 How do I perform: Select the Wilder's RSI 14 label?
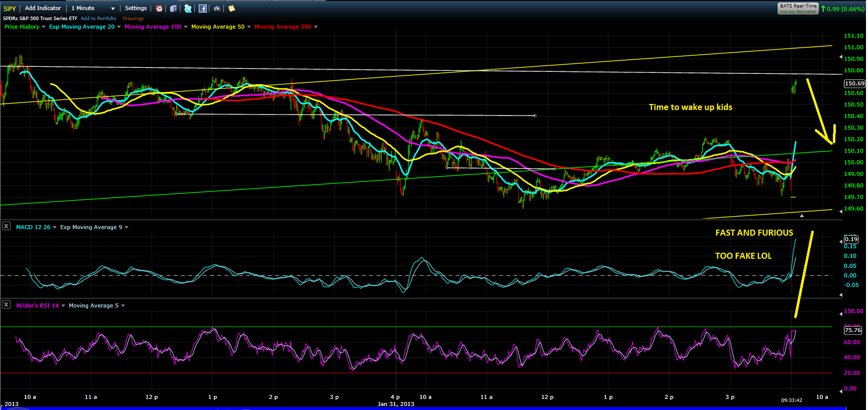38,305
